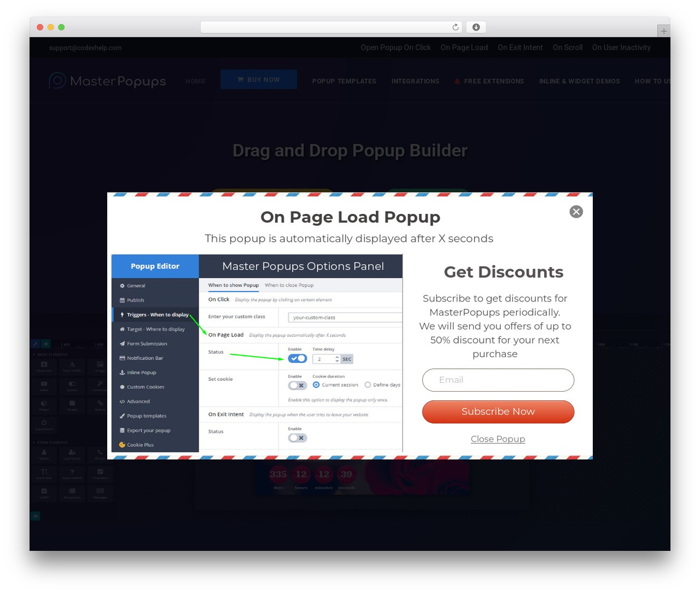Viewport: 700px width, 593px height.
Task: Adjust the Time delay stepper arrows
Action: coord(337,359)
